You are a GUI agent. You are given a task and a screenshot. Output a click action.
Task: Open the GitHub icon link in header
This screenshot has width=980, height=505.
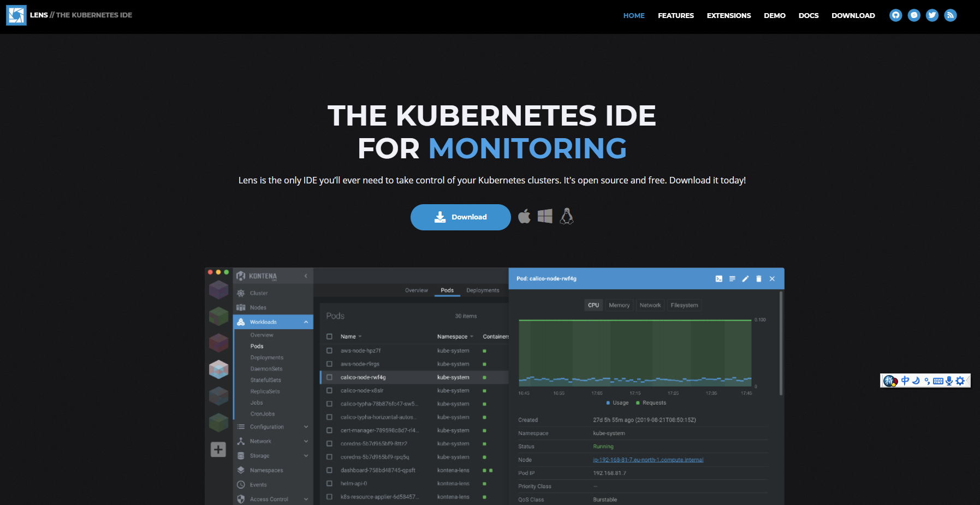pyautogui.click(x=895, y=15)
